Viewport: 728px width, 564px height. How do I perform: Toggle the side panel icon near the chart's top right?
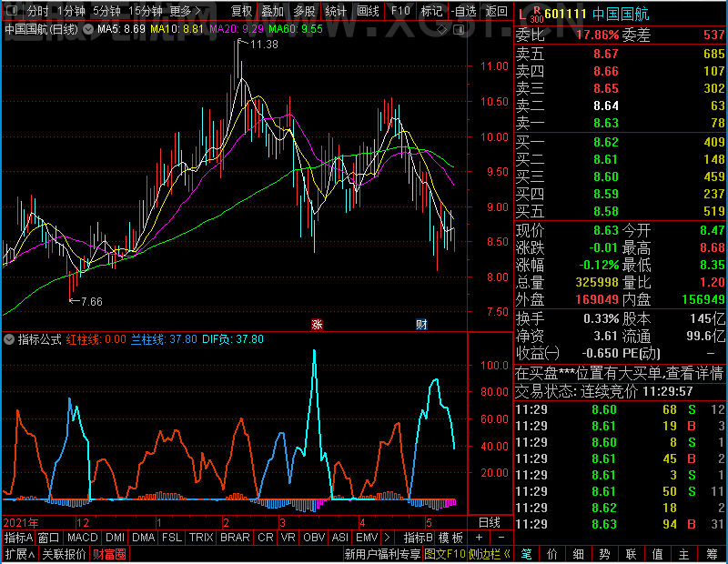click(459, 30)
